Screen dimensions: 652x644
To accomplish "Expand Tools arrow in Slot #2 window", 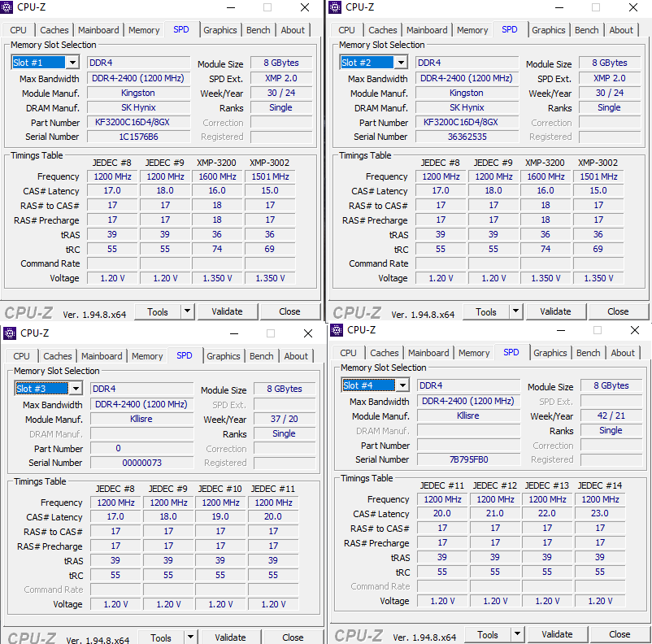I will pyautogui.click(x=516, y=311).
